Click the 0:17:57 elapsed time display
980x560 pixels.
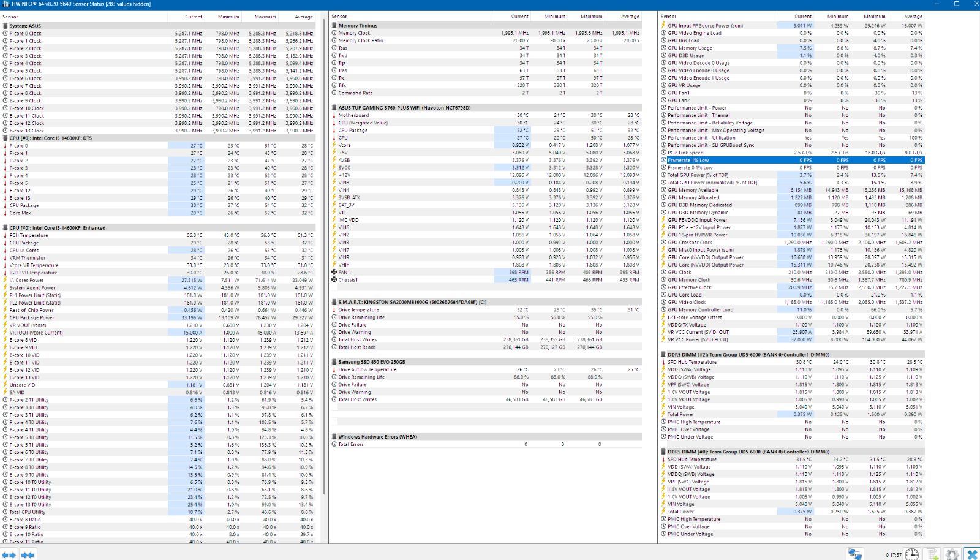894,555
